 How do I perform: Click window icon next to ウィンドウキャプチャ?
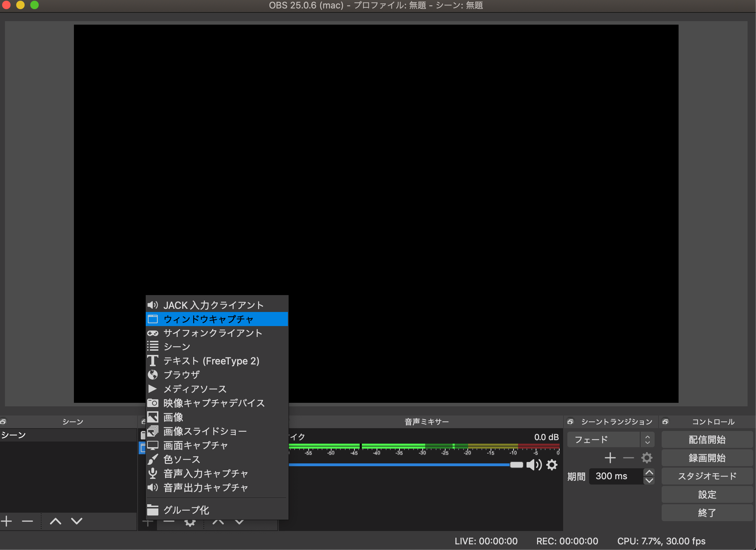[x=153, y=319]
